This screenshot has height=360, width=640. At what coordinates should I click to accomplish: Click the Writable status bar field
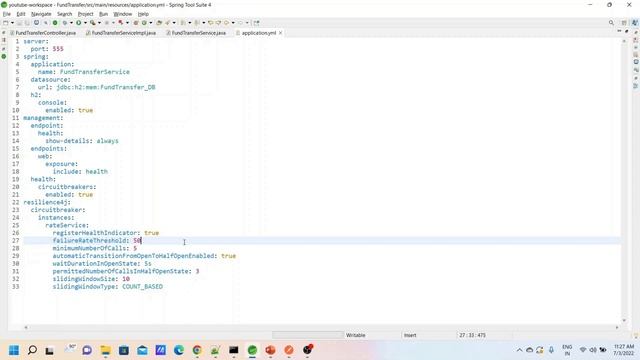coord(356,335)
